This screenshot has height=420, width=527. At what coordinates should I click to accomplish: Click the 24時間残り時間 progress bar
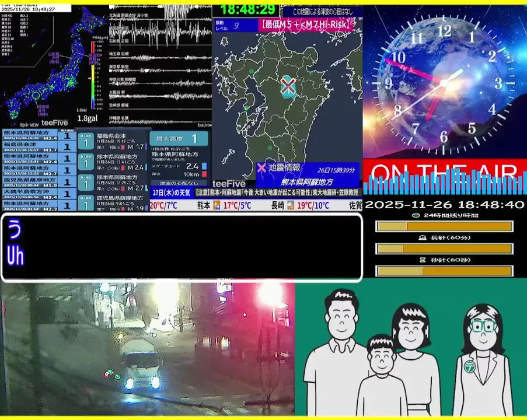point(444,226)
